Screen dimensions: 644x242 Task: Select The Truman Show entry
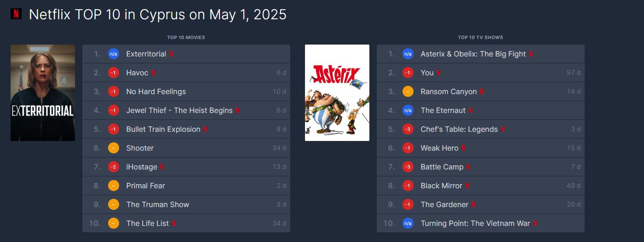(158, 204)
